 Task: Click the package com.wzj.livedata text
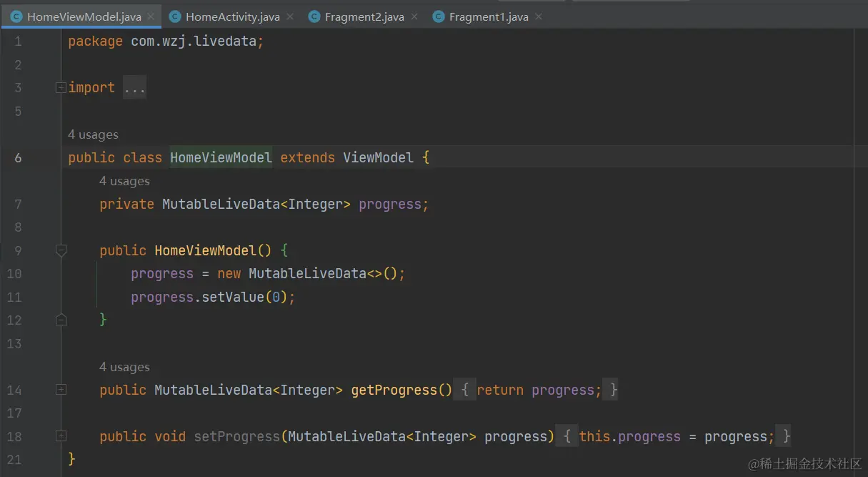166,41
